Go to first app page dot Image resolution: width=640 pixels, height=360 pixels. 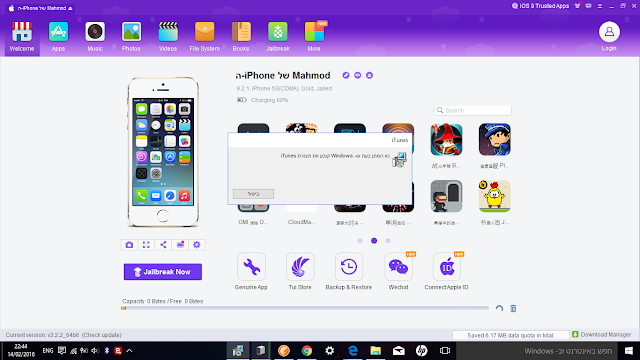(x=360, y=241)
